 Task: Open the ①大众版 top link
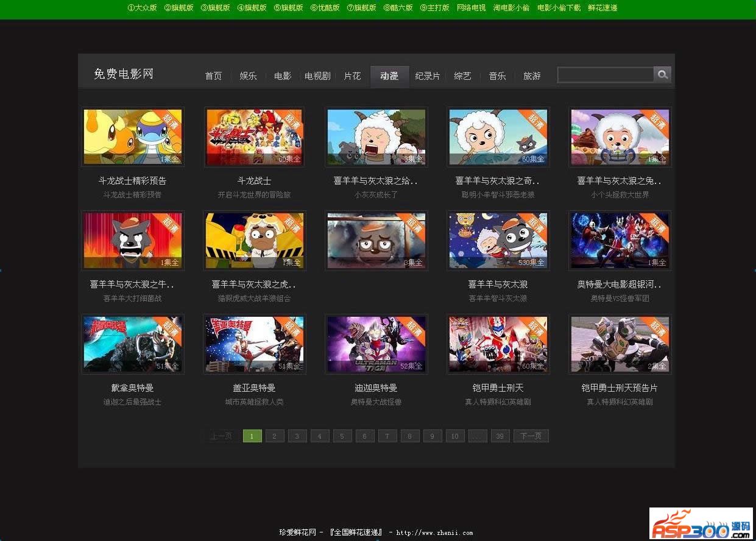point(142,8)
